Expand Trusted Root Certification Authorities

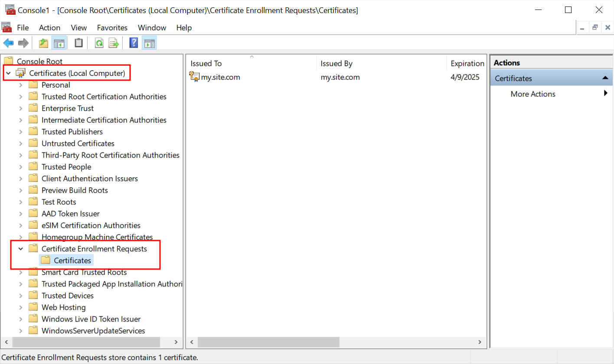tap(21, 97)
